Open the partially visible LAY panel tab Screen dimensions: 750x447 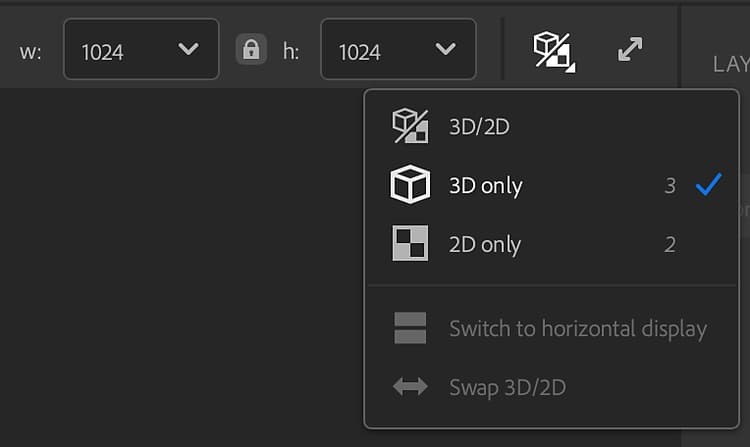730,64
